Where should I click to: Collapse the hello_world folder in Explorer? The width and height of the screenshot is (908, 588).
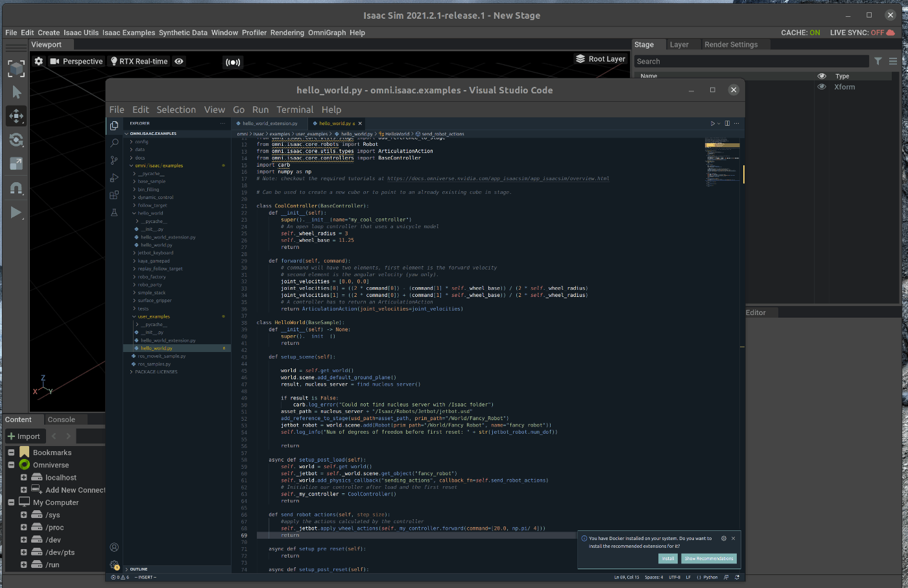pyautogui.click(x=150, y=213)
